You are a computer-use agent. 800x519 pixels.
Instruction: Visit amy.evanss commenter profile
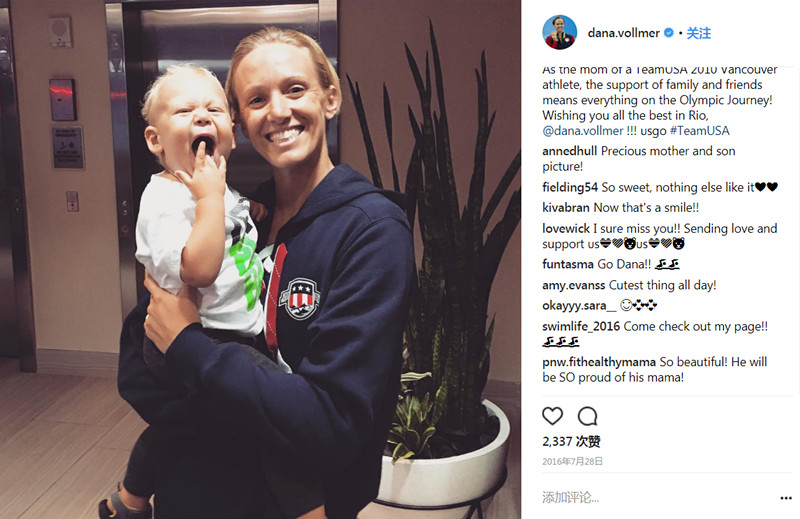coord(573,285)
